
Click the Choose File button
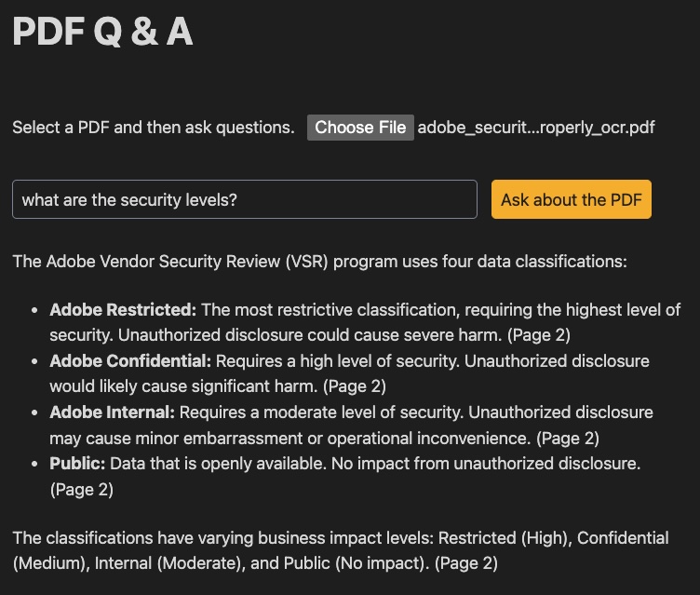(360, 128)
